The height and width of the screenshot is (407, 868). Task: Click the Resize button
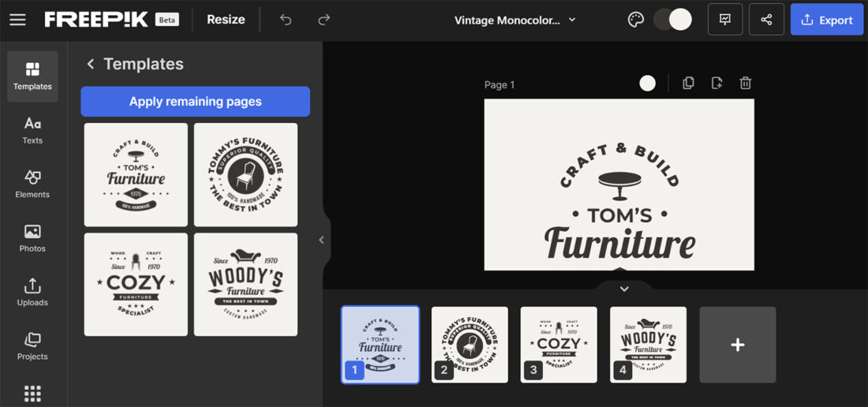click(226, 20)
